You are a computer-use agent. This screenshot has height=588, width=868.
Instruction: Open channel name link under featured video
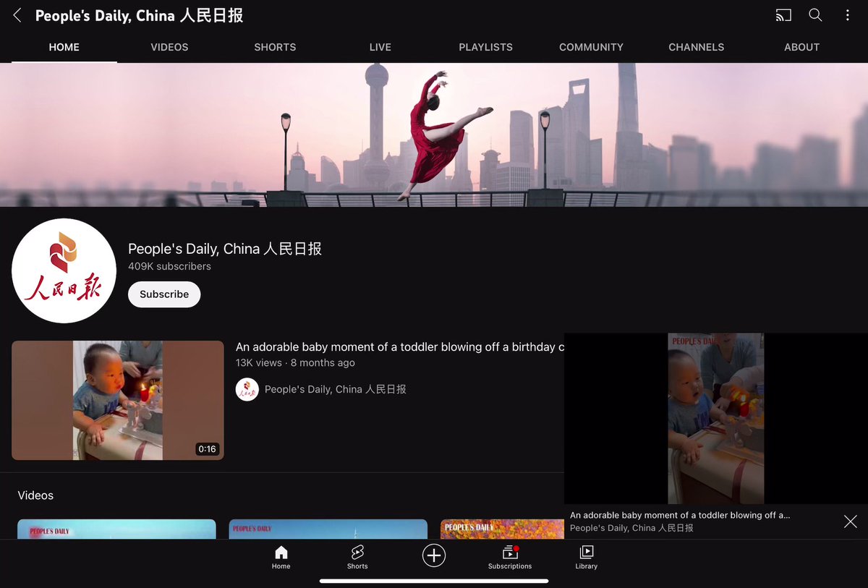(336, 389)
